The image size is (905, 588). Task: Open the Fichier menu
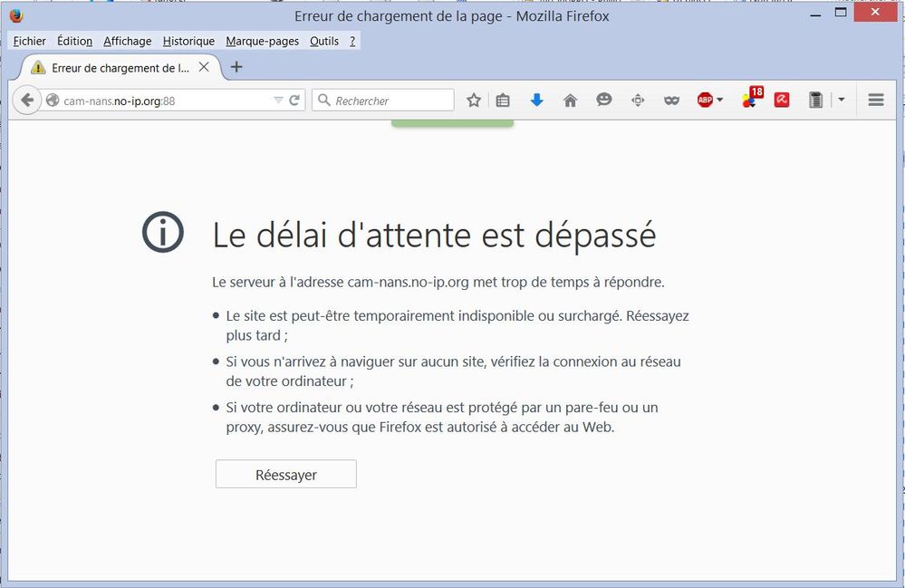pyautogui.click(x=29, y=41)
